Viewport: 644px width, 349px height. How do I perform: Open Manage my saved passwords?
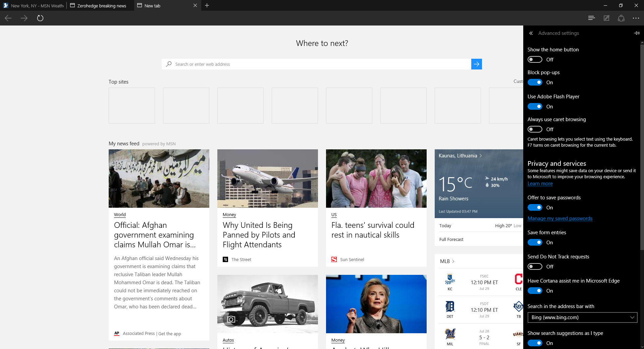(x=560, y=218)
